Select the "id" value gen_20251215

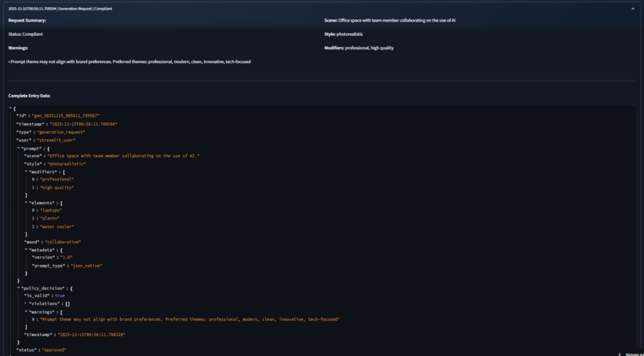click(x=66, y=116)
